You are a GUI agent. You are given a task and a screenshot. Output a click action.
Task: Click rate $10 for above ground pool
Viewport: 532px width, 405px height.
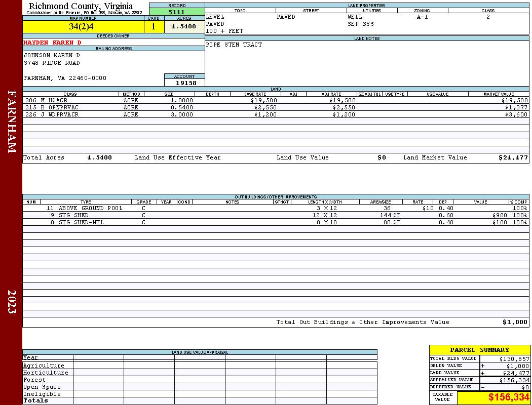click(428, 208)
